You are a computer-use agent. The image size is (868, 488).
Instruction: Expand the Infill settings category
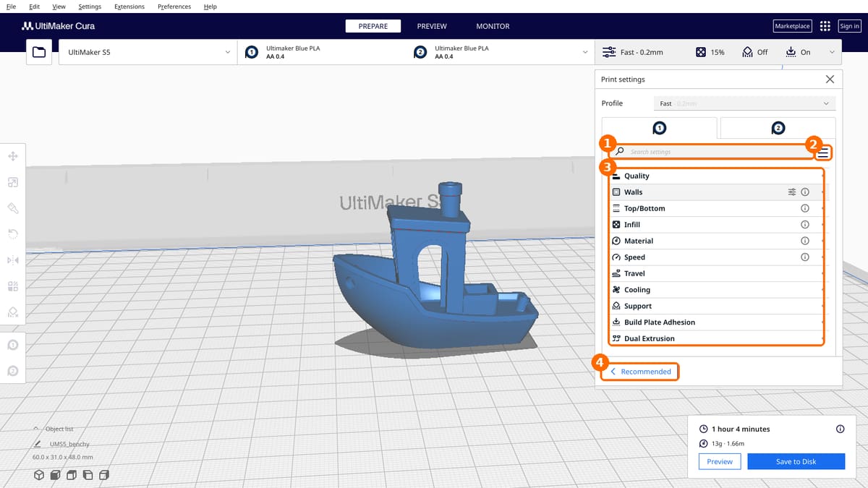717,225
